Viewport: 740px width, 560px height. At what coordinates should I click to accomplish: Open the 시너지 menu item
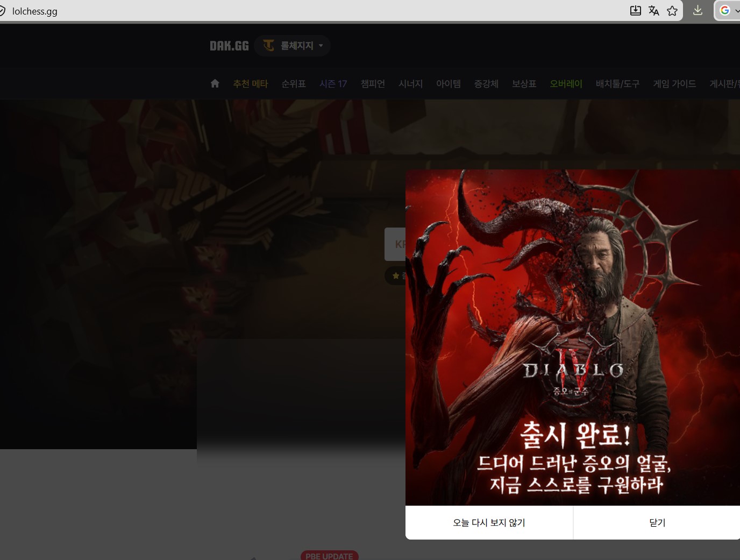click(x=410, y=84)
